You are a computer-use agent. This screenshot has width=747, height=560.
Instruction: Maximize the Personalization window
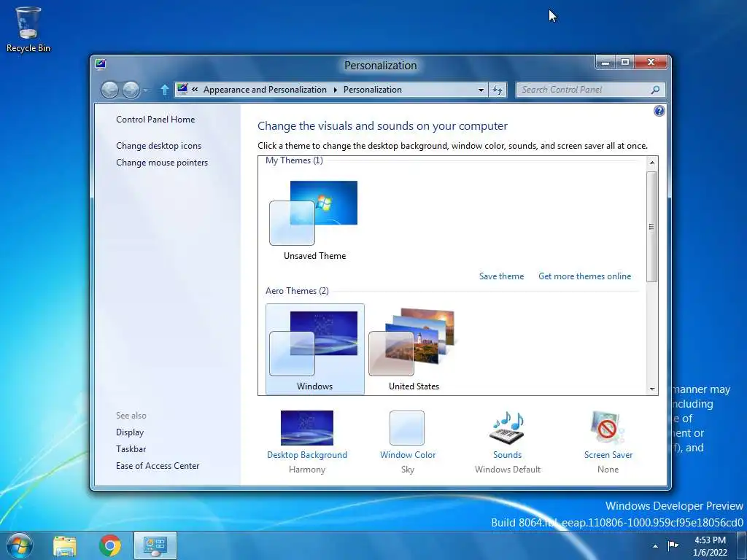625,63
